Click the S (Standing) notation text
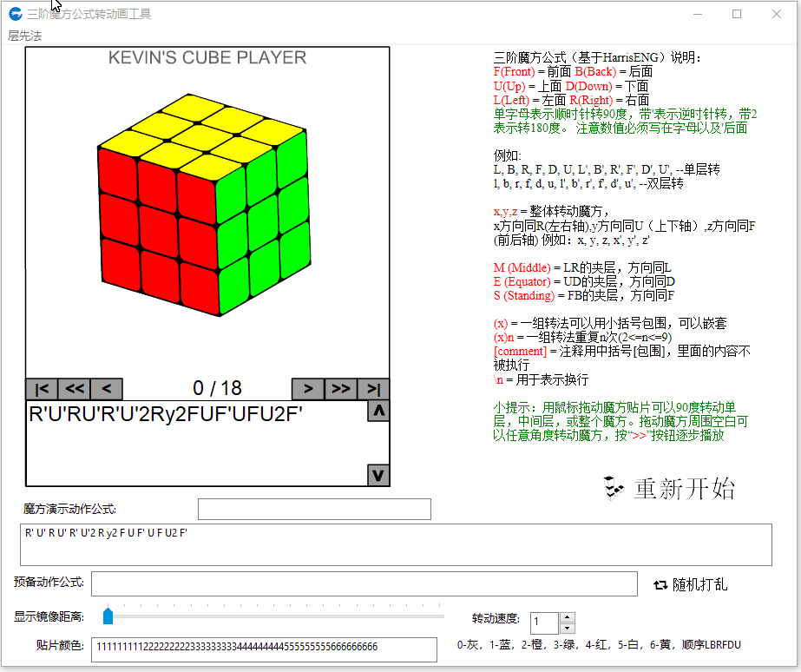 524,295
